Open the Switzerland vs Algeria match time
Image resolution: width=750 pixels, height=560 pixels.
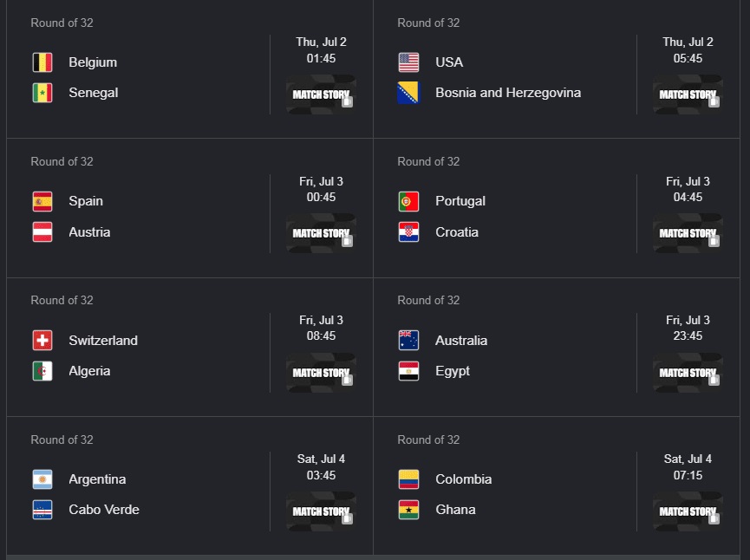(321, 328)
